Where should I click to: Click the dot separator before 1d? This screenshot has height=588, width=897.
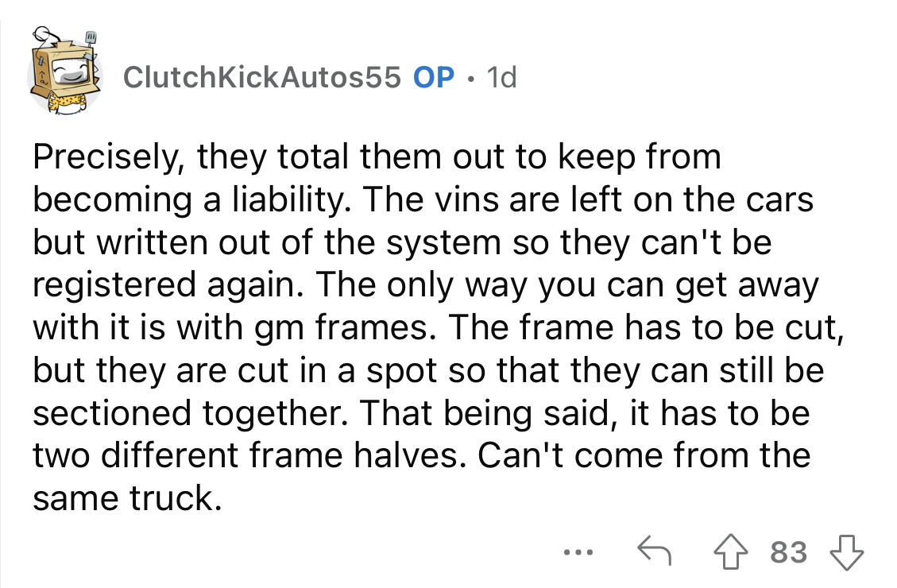(x=471, y=79)
